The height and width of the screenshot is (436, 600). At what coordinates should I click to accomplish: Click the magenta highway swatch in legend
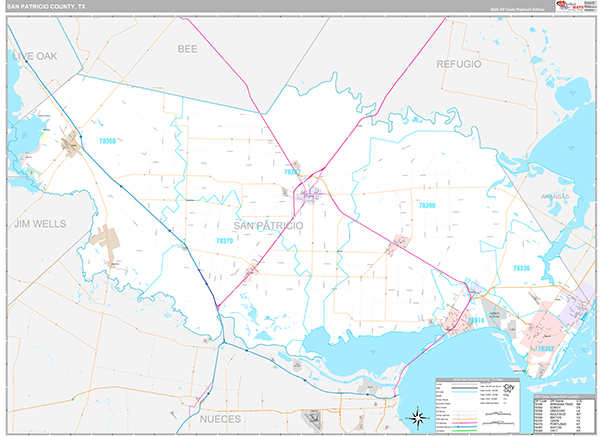[465, 423]
